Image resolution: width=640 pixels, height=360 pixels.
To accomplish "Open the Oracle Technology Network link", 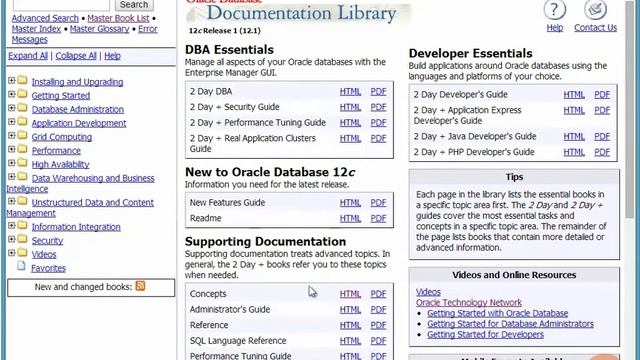I will pyautogui.click(x=469, y=303).
